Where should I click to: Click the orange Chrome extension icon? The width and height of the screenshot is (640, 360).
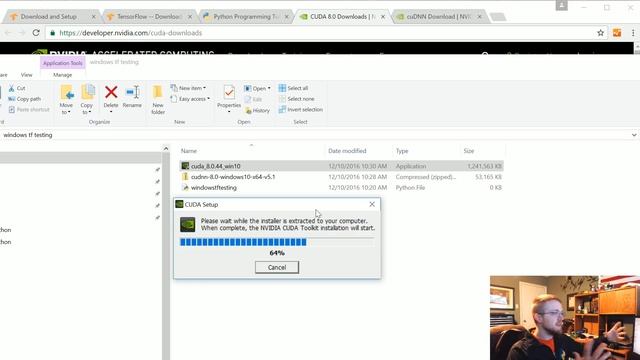[x=617, y=33]
